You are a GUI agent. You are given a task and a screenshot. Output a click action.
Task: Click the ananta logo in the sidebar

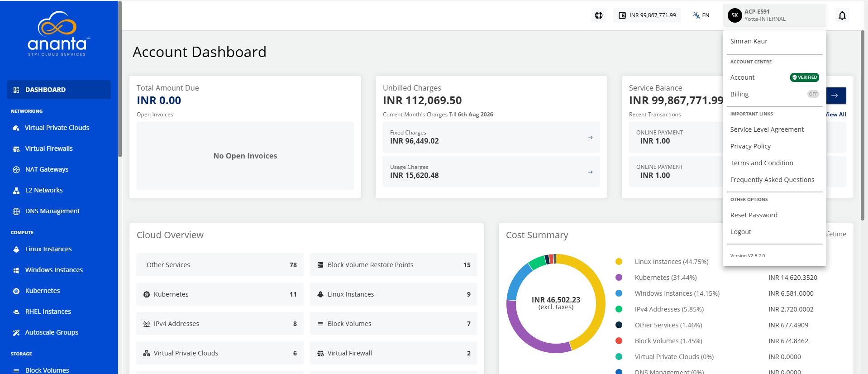tap(59, 34)
